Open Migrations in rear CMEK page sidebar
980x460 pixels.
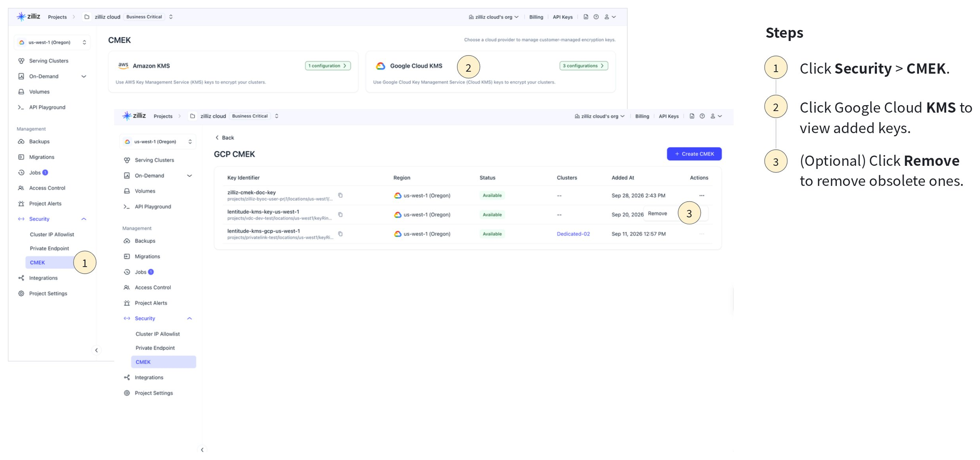(42, 157)
